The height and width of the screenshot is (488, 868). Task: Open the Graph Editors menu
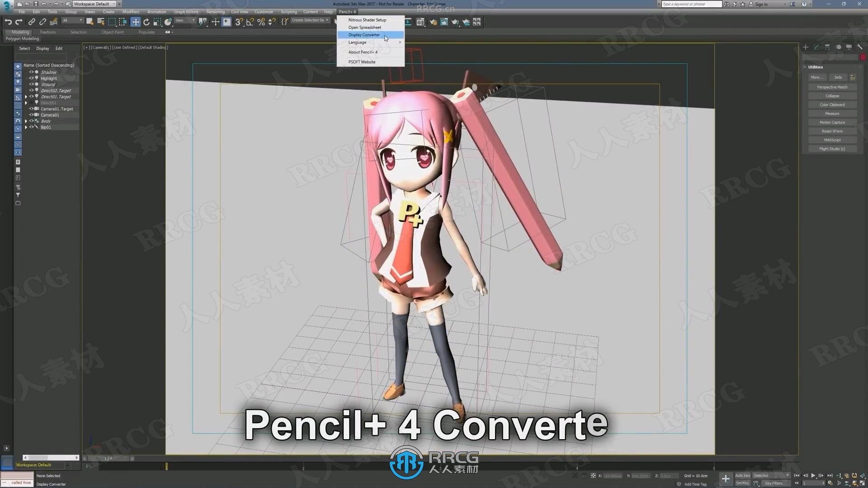(x=186, y=12)
